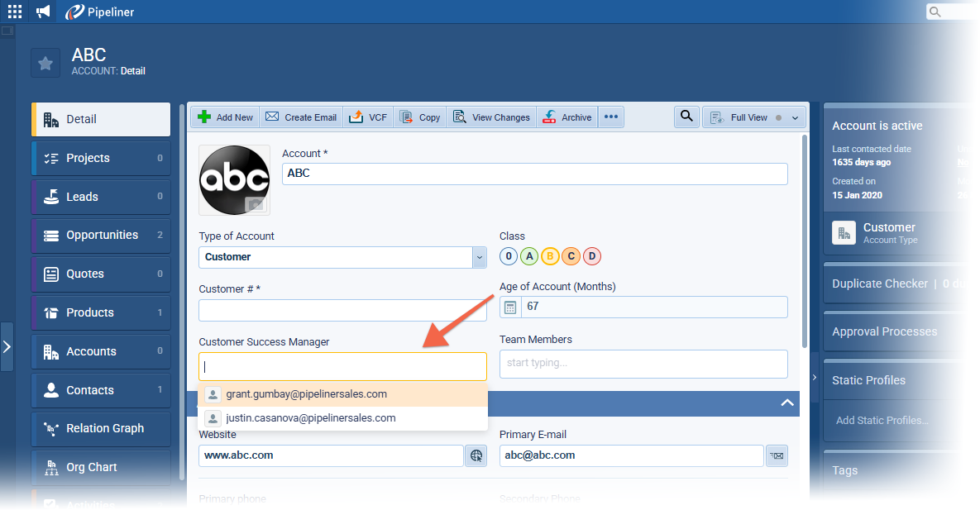Collapse the section with the chevron up
Image resolution: width=980 pixels, height=510 pixels.
[x=787, y=403]
